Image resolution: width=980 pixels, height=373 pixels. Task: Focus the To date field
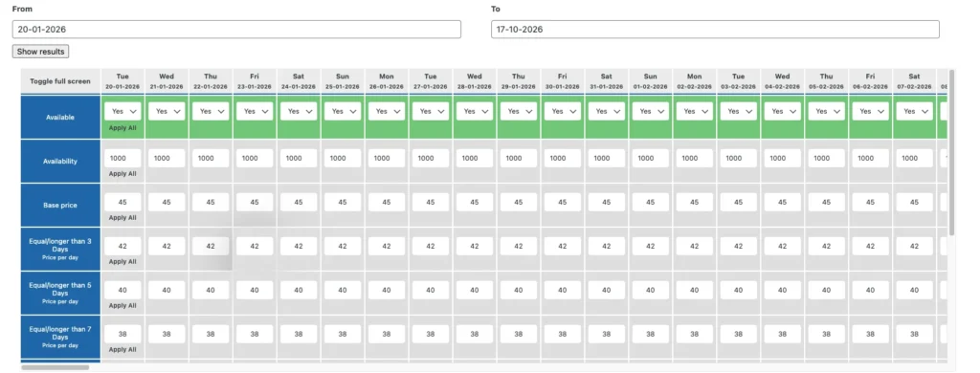715,30
